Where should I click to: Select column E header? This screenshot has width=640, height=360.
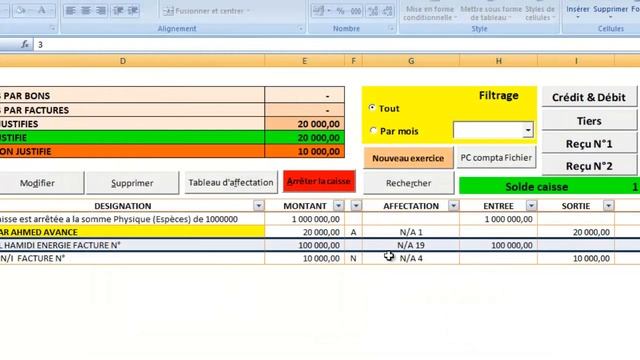click(x=304, y=61)
